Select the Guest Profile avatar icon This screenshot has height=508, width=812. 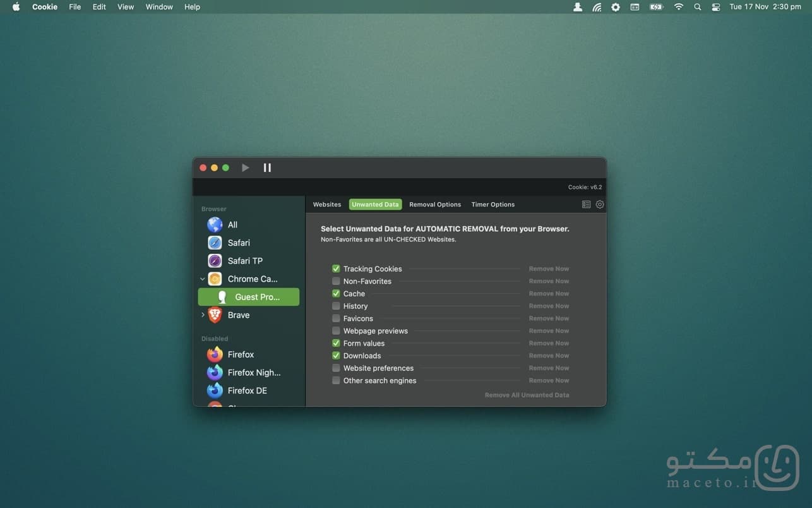222,297
